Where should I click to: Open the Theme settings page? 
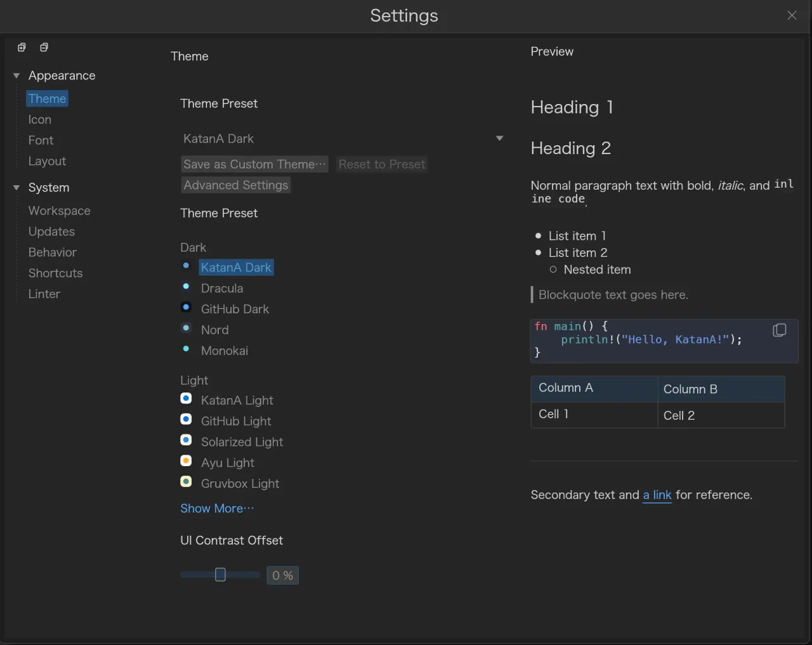[47, 99]
